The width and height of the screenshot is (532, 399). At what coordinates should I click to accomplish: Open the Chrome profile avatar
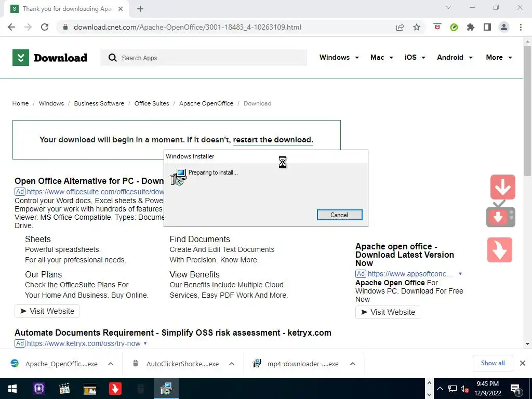pos(504,27)
